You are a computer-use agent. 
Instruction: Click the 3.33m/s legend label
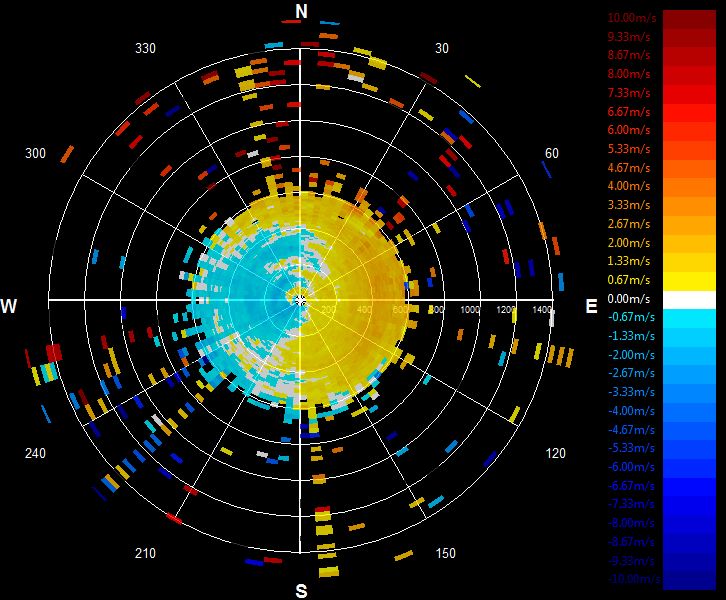click(629, 205)
